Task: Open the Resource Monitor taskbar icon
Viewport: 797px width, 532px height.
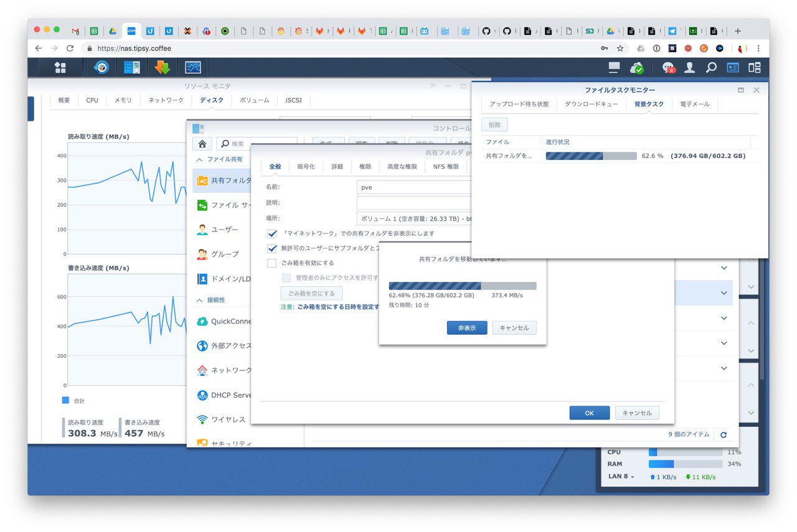Action: [x=193, y=67]
